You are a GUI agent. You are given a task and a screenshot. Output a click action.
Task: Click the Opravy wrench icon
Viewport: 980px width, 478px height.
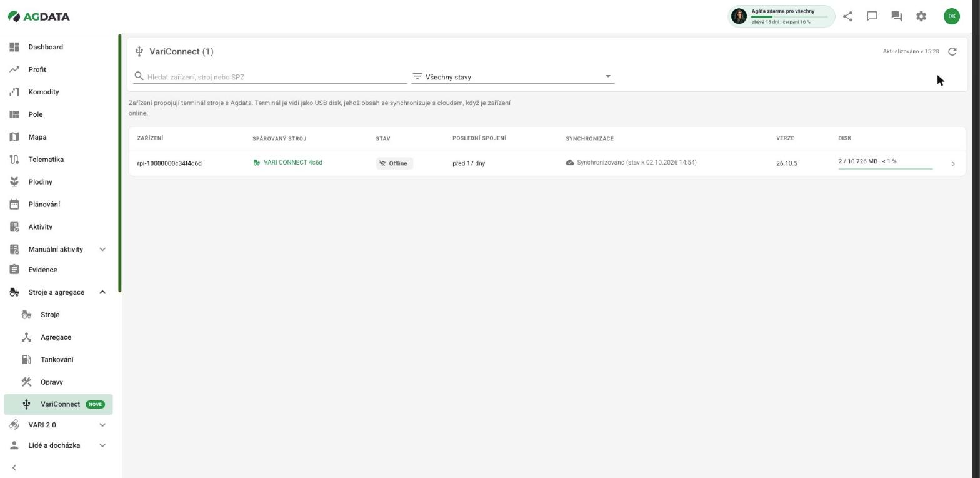tap(26, 382)
